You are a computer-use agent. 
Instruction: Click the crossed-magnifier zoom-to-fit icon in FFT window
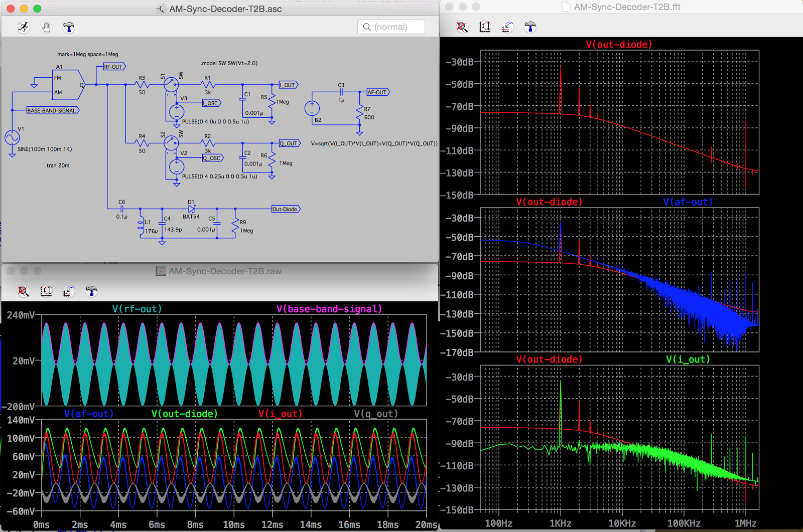pos(462,27)
